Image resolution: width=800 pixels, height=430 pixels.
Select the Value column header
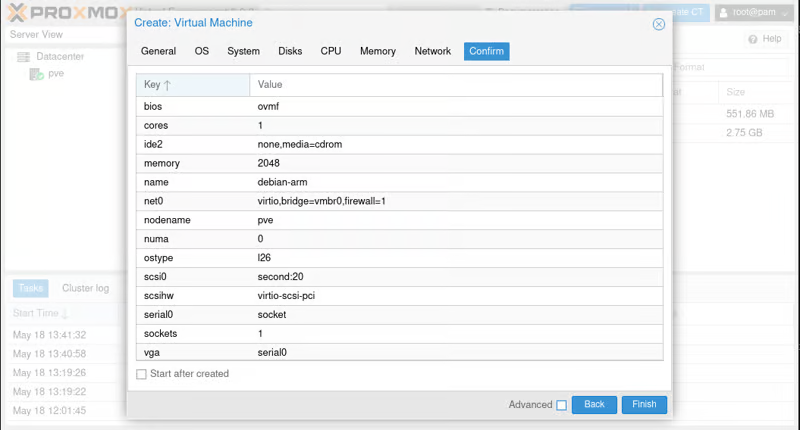(270, 85)
